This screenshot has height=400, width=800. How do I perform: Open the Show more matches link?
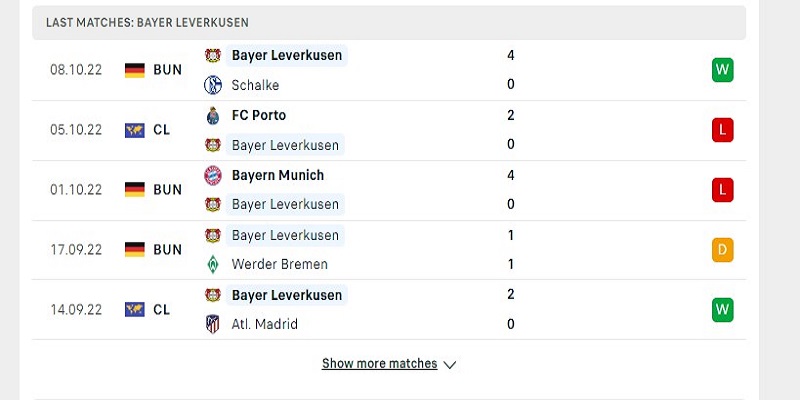(380, 364)
